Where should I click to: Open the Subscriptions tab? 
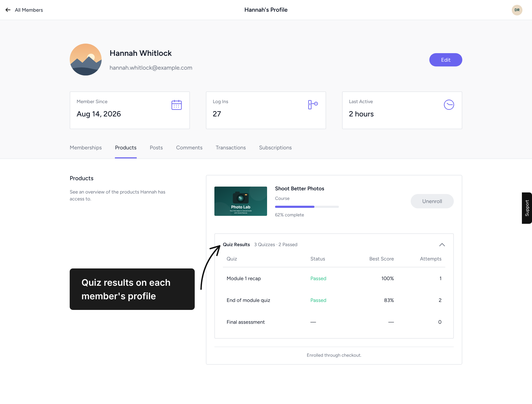(x=275, y=148)
